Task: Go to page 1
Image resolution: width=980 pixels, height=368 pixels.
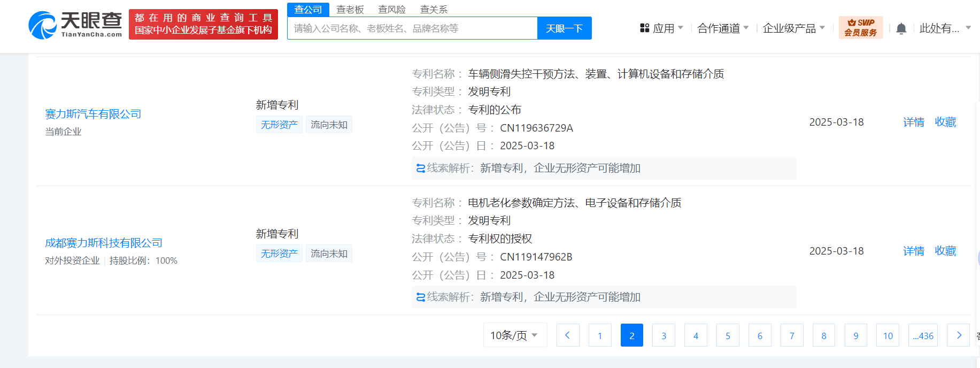Action: tap(600, 335)
